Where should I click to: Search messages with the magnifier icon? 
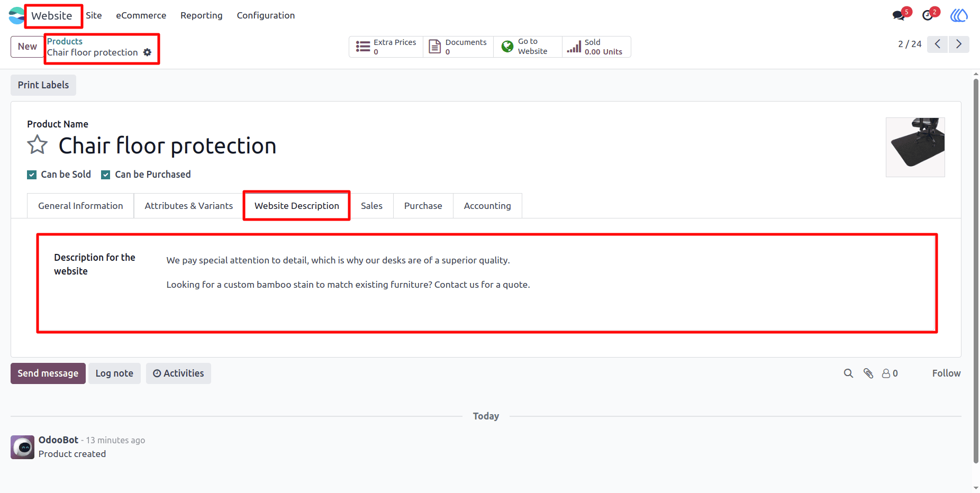[x=848, y=373]
